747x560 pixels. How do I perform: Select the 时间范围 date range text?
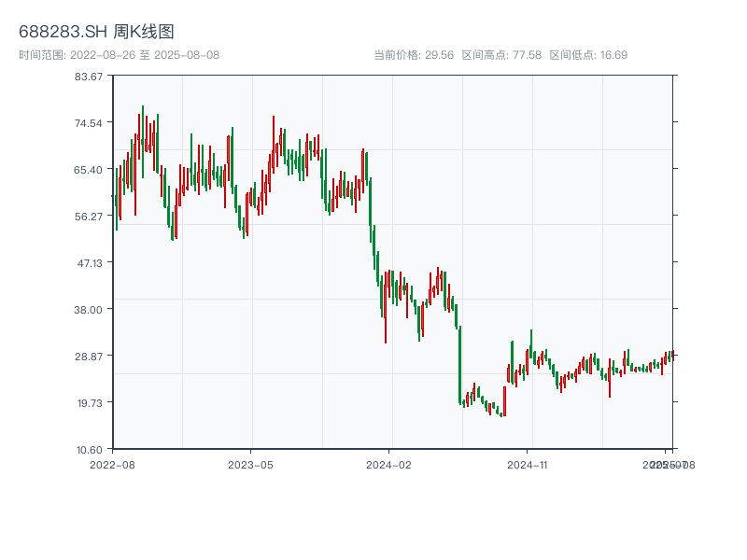tap(120, 55)
